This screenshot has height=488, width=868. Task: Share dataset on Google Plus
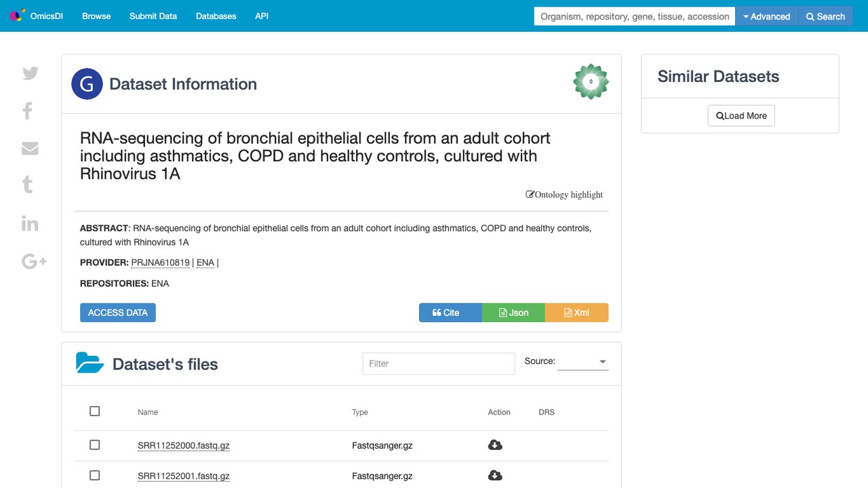coord(34,261)
